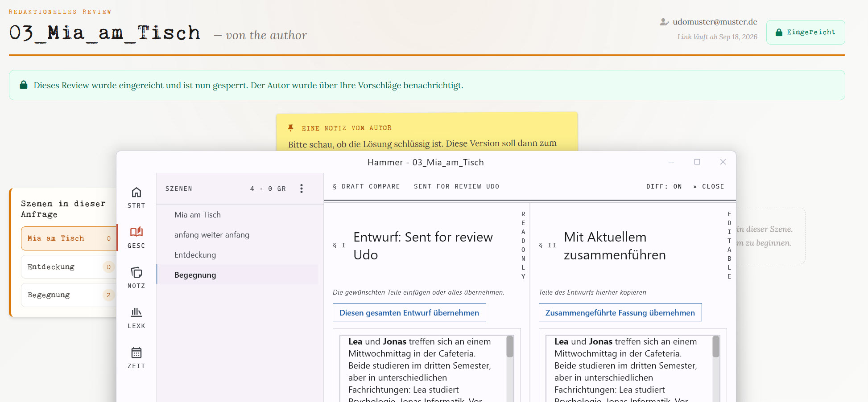The height and width of the screenshot is (402, 868).
Task: Select scene Mia am Tisch in Hammer list
Action: (237, 215)
